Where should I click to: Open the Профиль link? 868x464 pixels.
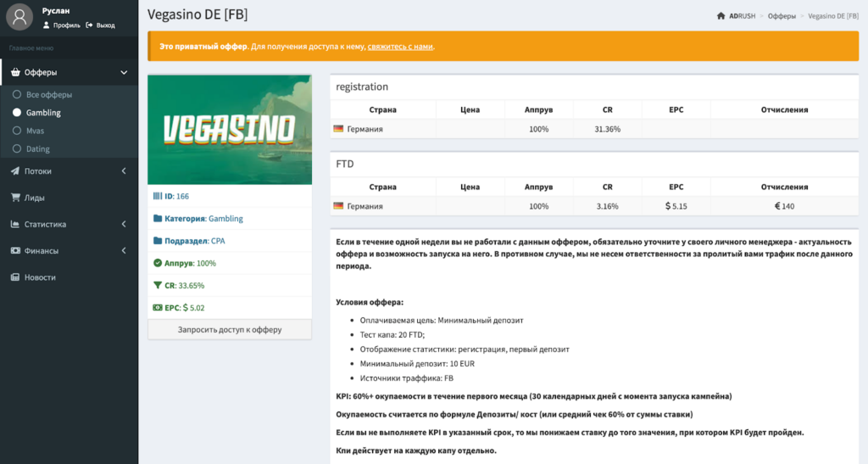pos(61,25)
